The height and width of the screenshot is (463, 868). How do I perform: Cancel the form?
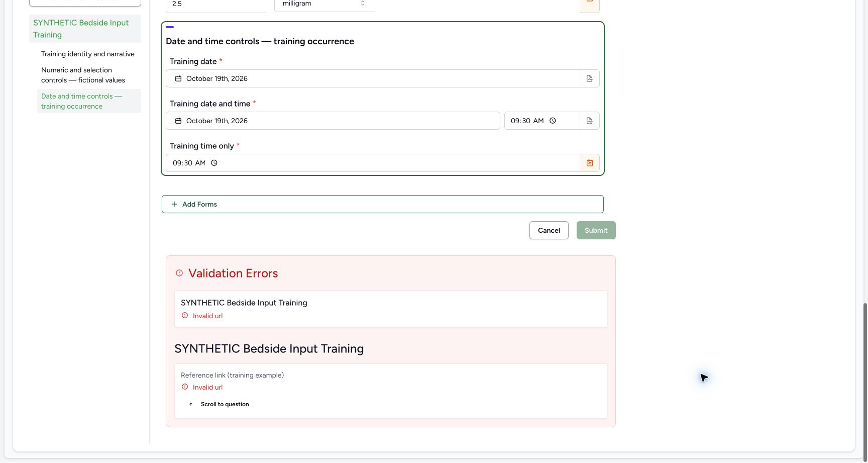(x=549, y=230)
